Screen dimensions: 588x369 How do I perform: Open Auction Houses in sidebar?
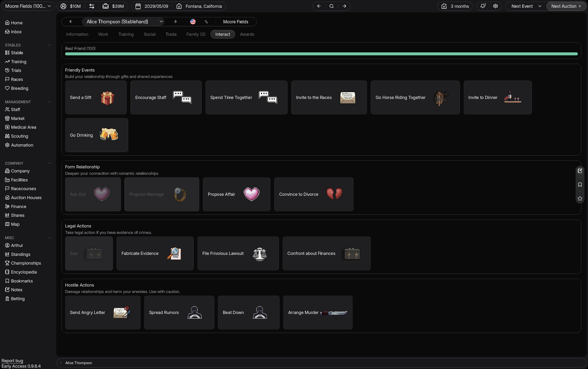tap(24, 198)
